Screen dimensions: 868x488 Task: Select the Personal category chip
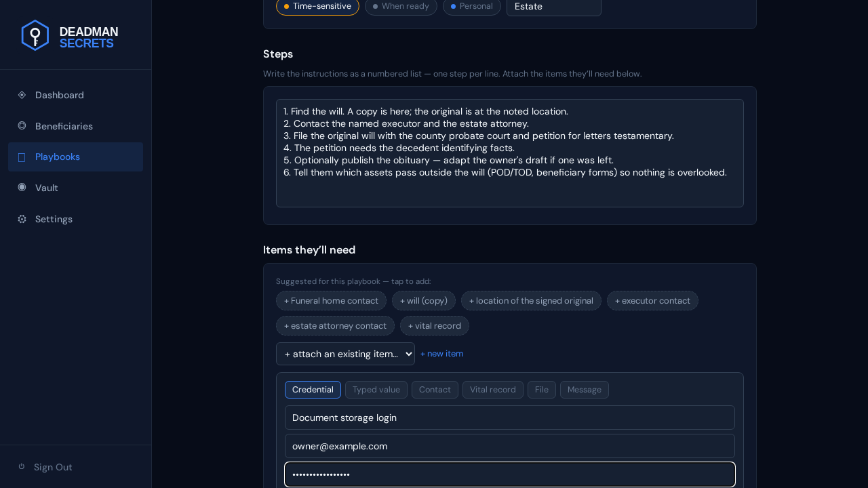point(471,6)
